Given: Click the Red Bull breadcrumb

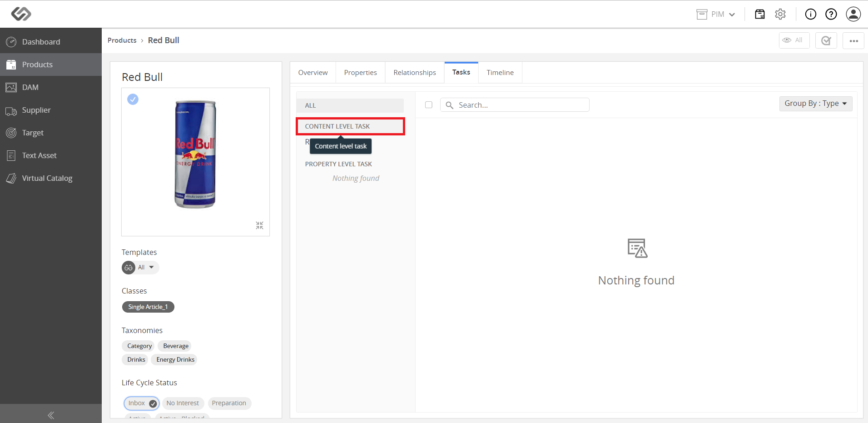Looking at the screenshot, I should coord(164,40).
